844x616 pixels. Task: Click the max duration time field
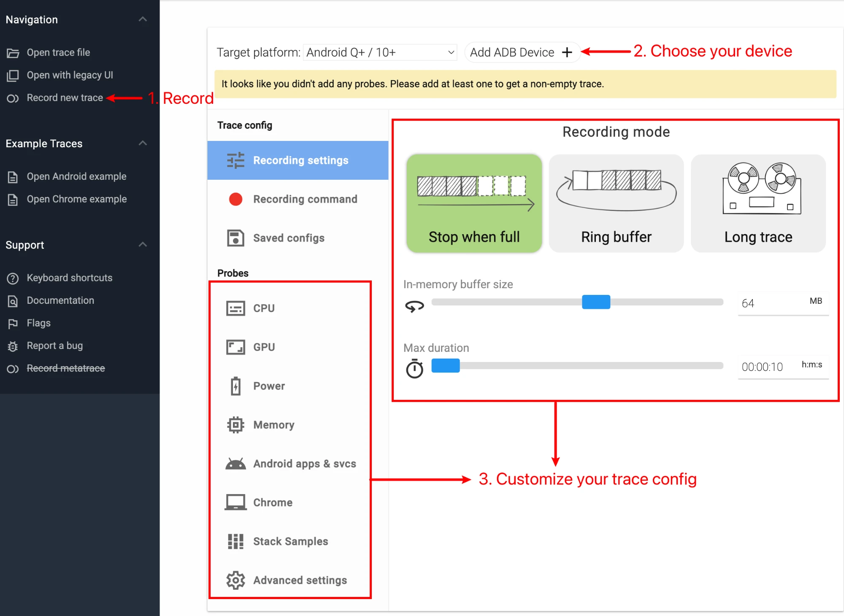point(763,367)
